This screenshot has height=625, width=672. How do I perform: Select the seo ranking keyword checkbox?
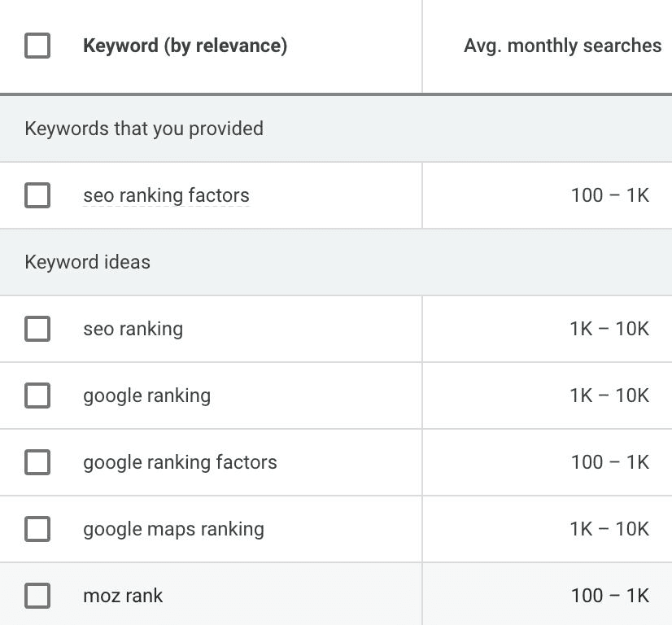pyautogui.click(x=37, y=329)
